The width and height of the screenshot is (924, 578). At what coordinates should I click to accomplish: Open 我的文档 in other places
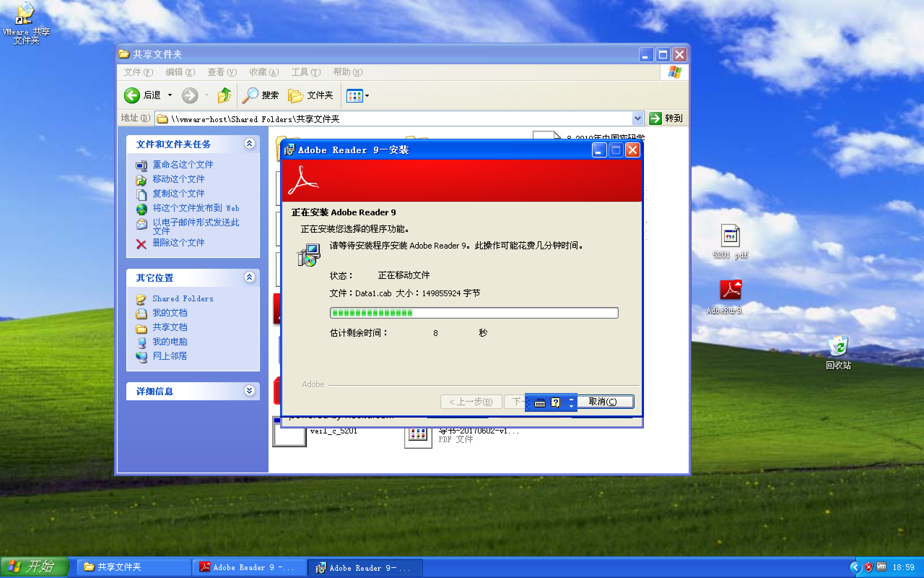point(170,313)
